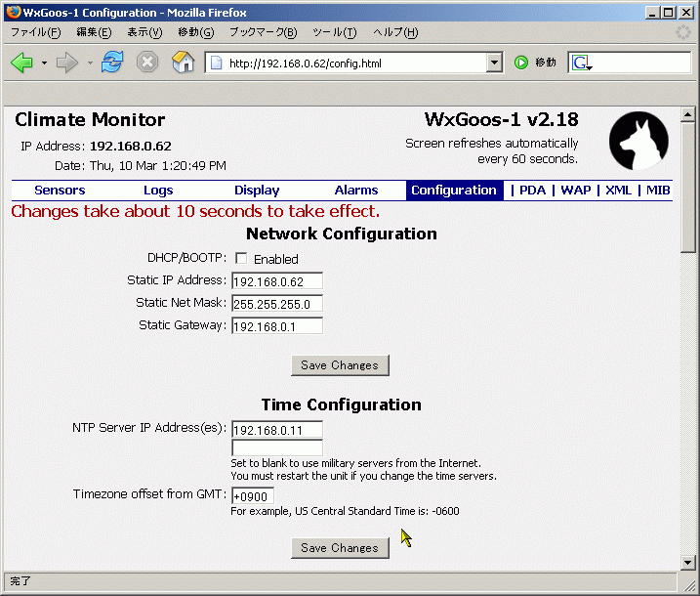The width and height of the screenshot is (700, 596).
Task: Click the Stop loading icon
Action: [x=147, y=63]
